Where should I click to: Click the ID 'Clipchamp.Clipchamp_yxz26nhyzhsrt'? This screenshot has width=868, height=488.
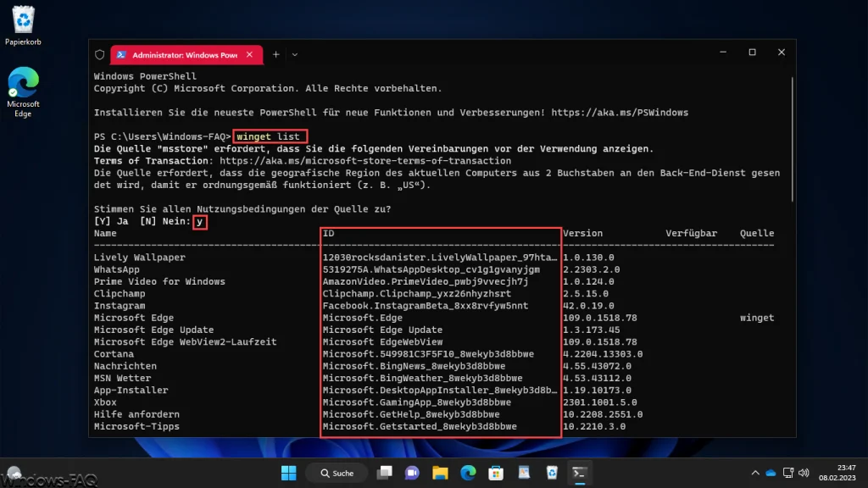pos(417,294)
